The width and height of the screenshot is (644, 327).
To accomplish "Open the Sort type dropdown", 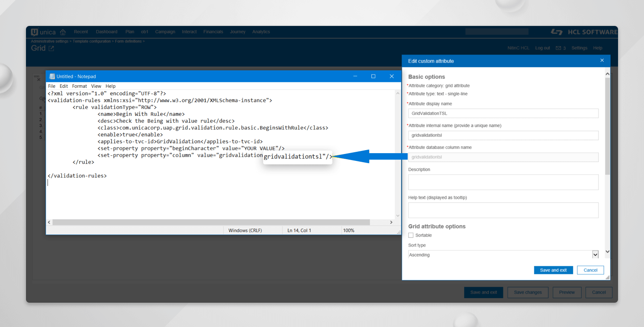I will (x=596, y=254).
